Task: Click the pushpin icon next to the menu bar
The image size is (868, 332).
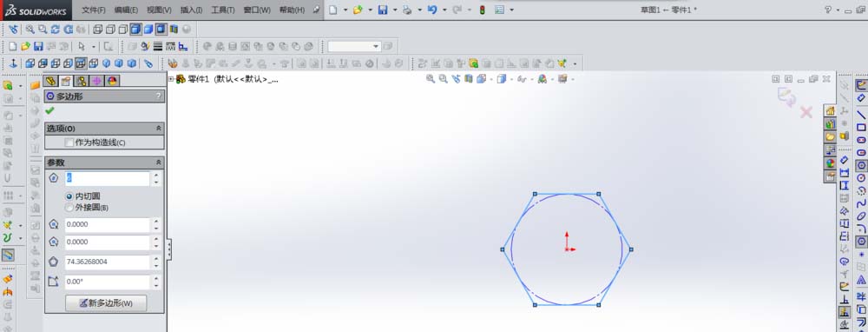Action: pos(316,10)
